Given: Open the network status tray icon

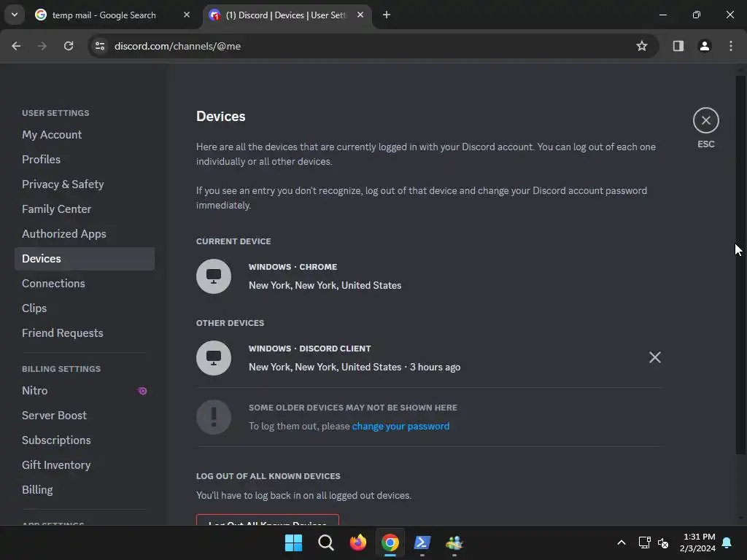Looking at the screenshot, I should 644,542.
